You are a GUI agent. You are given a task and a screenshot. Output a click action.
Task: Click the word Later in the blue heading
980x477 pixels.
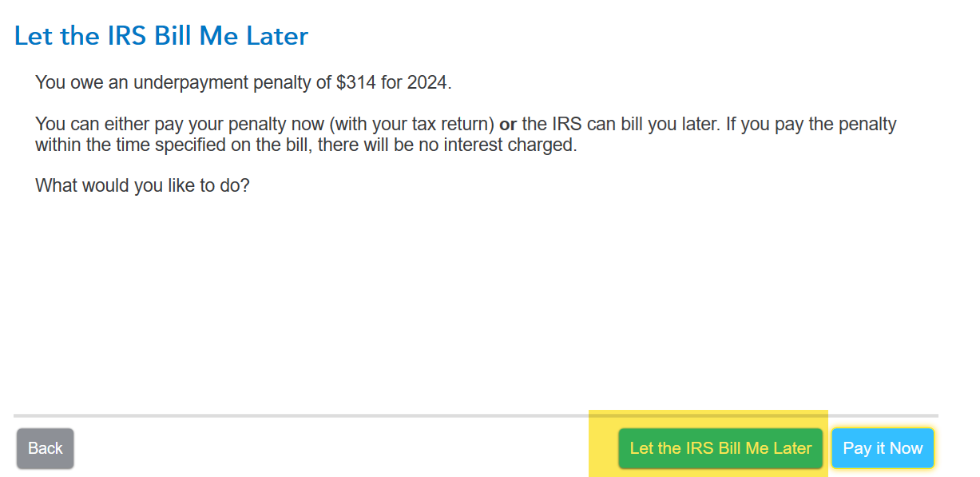tap(278, 36)
